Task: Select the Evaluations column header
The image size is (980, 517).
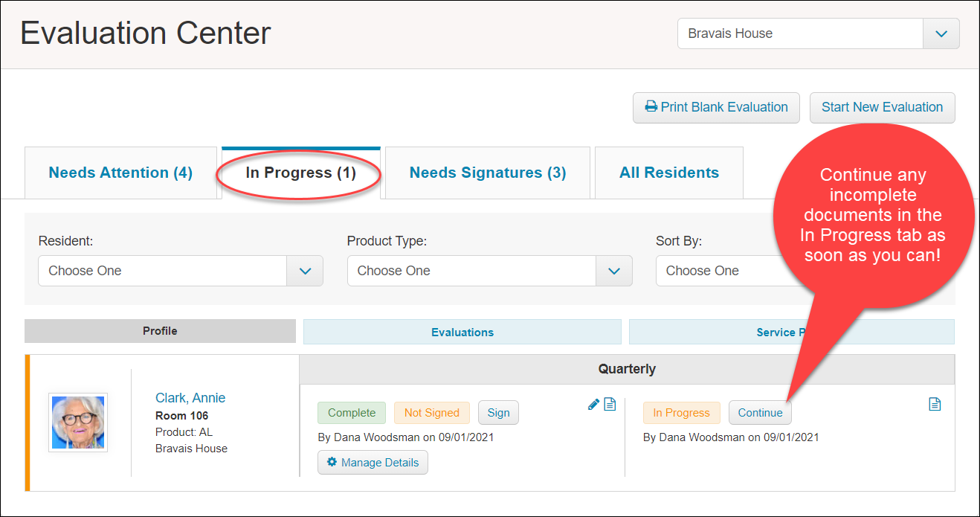Action: tap(462, 333)
